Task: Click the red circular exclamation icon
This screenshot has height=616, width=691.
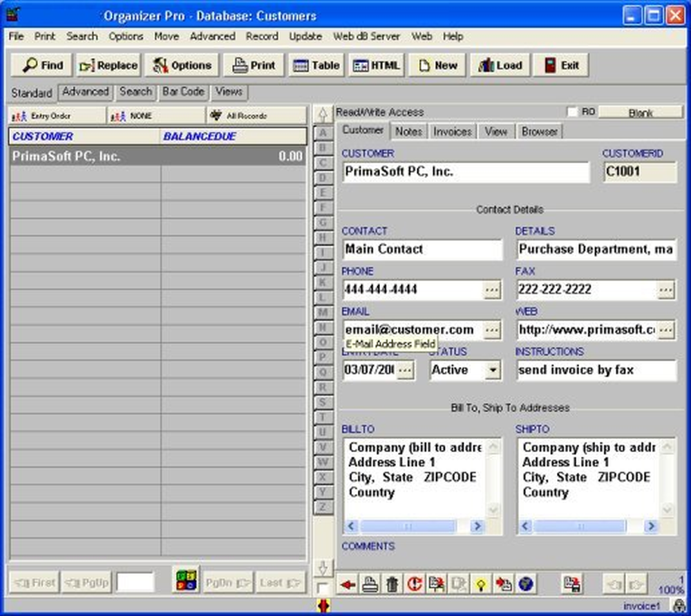Action: (x=414, y=584)
